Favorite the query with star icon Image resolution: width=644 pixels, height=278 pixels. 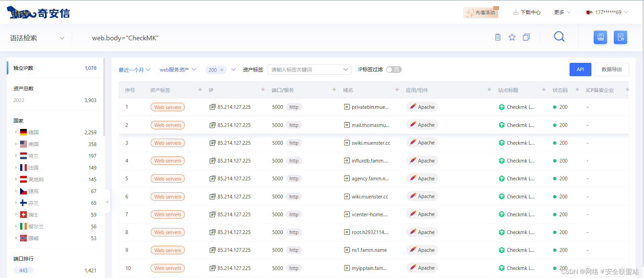[512, 37]
